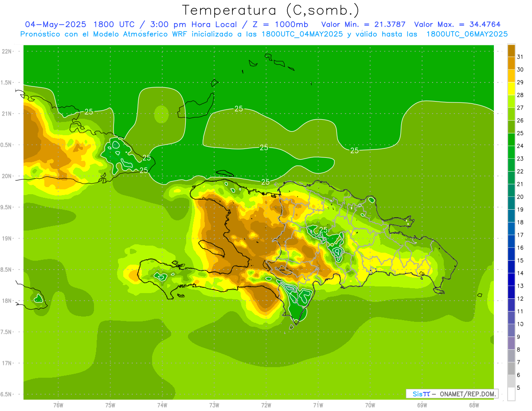
Task: Click the white swatch below 5 on the legend
Action: (511, 394)
